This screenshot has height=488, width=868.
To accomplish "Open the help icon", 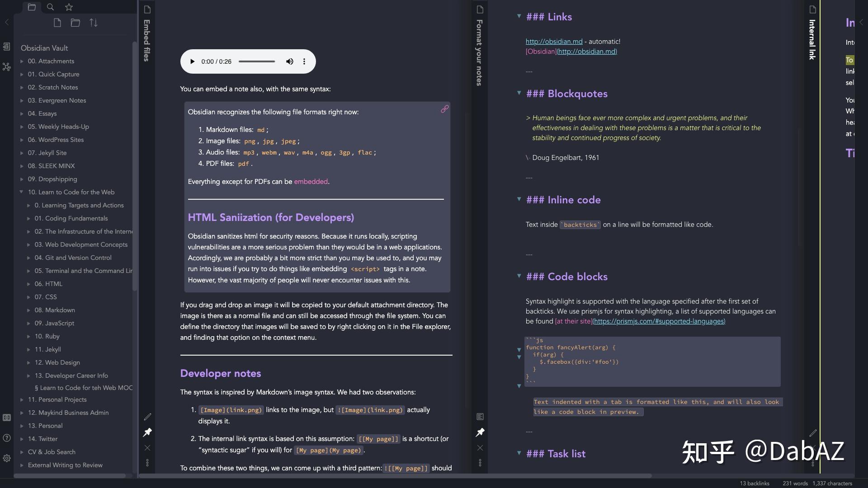I will [x=7, y=437].
